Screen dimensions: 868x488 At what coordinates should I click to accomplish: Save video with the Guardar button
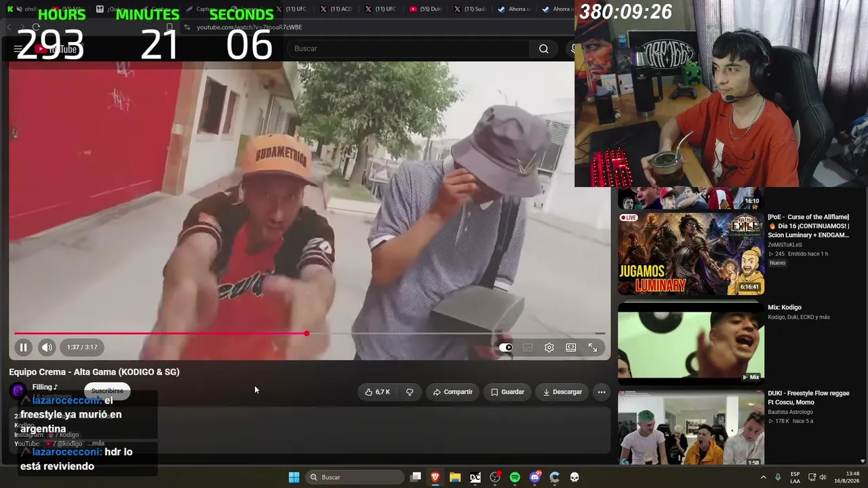point(507,392)
